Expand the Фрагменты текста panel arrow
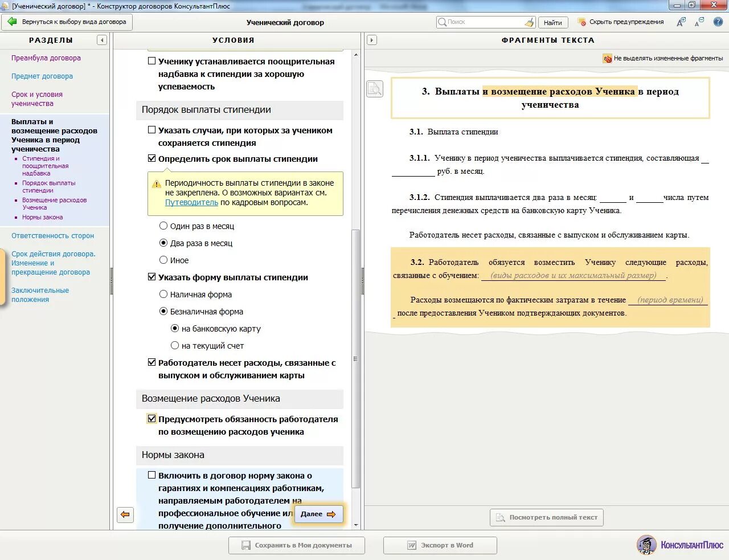The width and height of the screenshot is (729, 560). click(372, 40)
